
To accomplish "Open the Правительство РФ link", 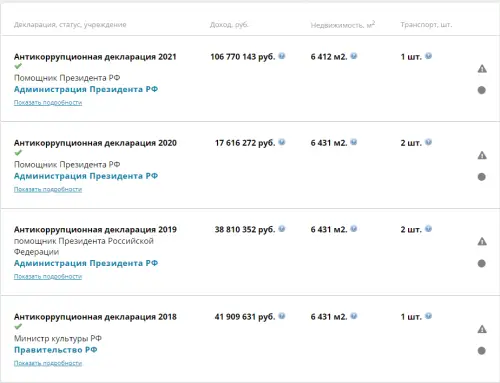I will 55,350.
